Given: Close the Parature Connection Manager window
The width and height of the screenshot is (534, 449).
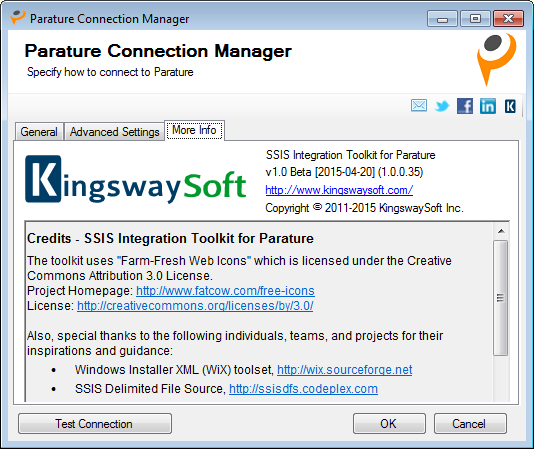Looking at the screenshot, I should click(508, 18).
